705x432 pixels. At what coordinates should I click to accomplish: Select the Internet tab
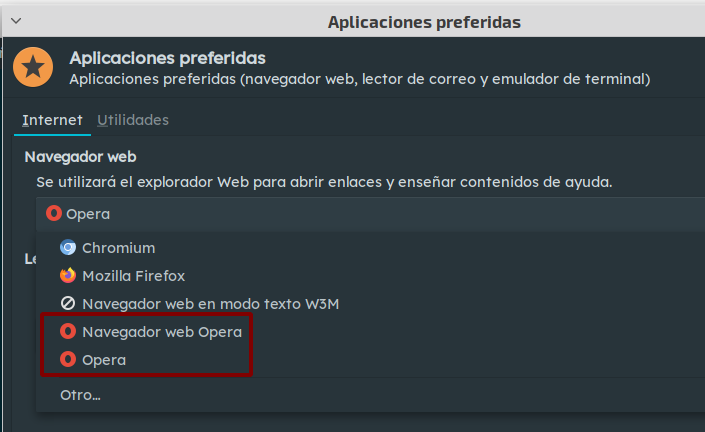pos(53,120)
